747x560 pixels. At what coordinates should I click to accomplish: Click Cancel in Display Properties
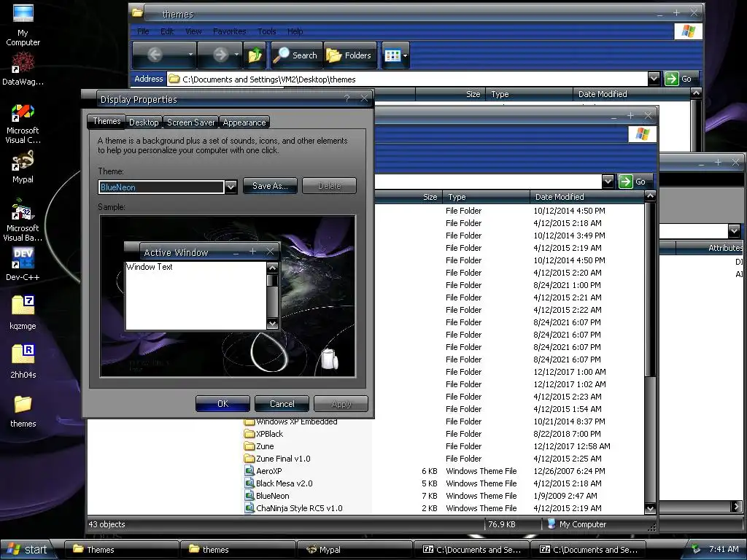282,404
